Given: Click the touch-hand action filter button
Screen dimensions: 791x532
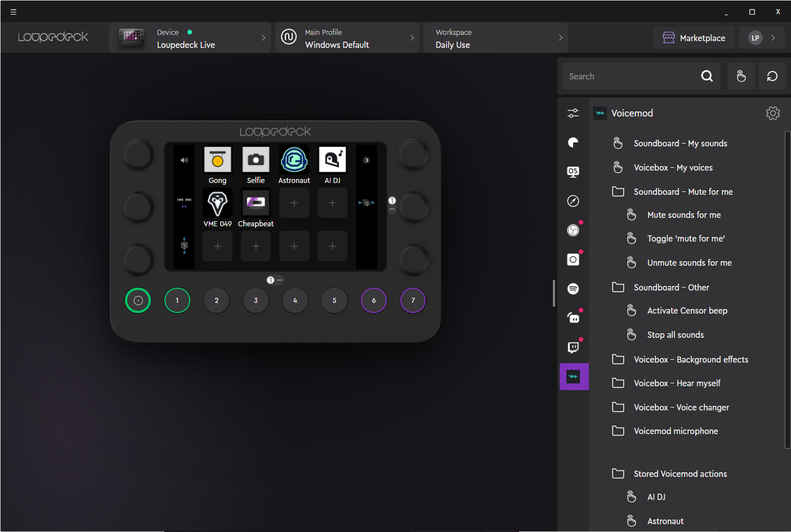Looking at the screenshot, I should (741, 76).
